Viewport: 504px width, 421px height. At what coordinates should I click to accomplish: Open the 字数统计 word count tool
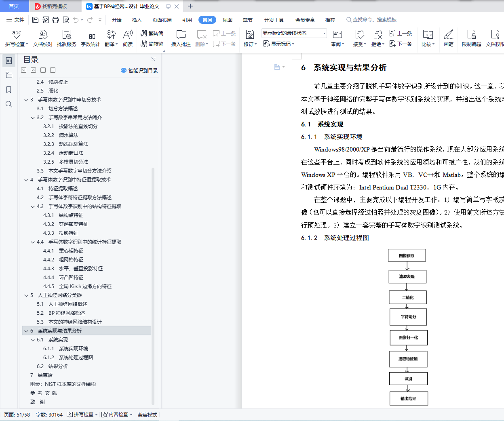click(91, 38)
